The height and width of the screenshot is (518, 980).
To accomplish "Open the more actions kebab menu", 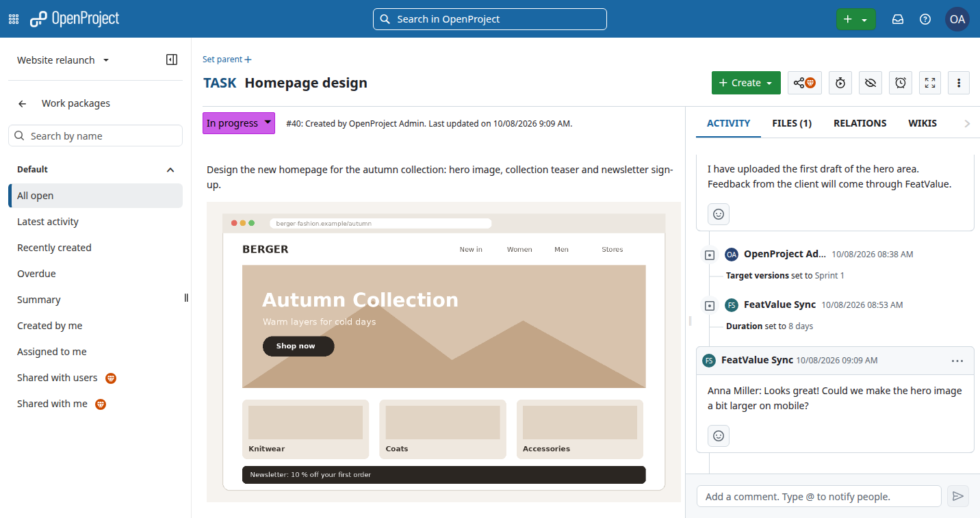I will [x=959, y=83].
